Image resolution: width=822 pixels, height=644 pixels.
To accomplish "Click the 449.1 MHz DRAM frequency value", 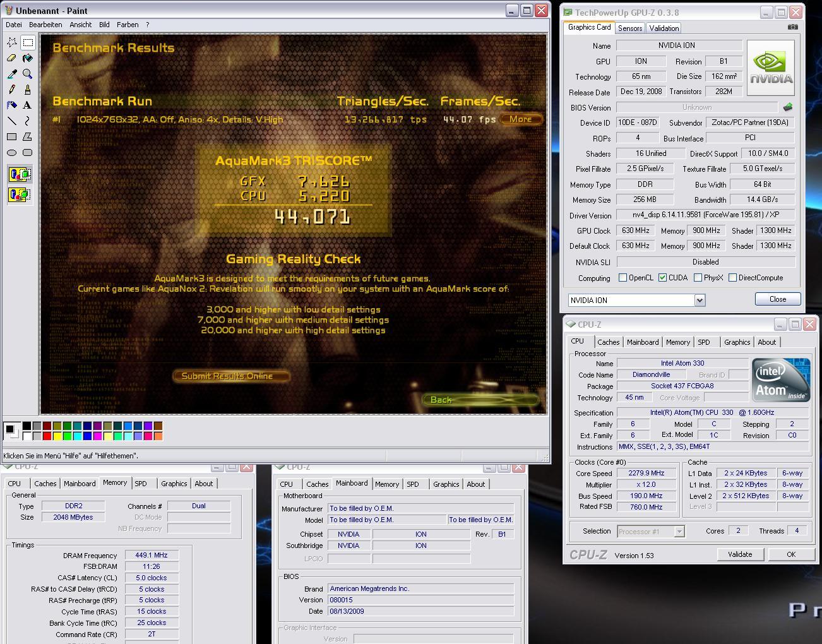I will tap(152, 556).
